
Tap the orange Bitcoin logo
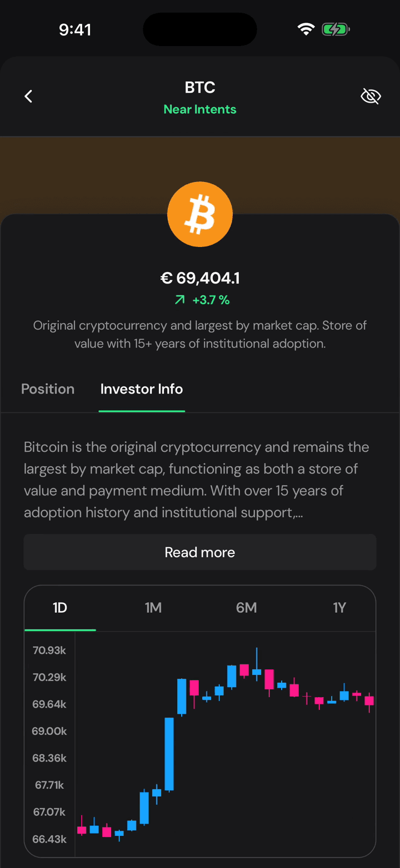[x=200, y=214]
